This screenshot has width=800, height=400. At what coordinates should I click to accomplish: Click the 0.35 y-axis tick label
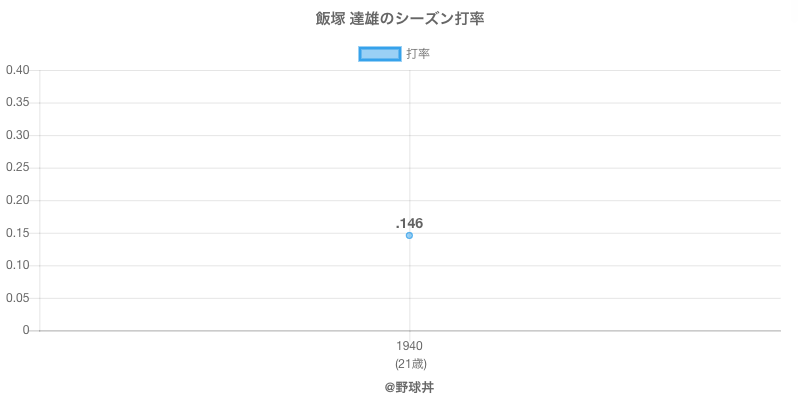17,103
